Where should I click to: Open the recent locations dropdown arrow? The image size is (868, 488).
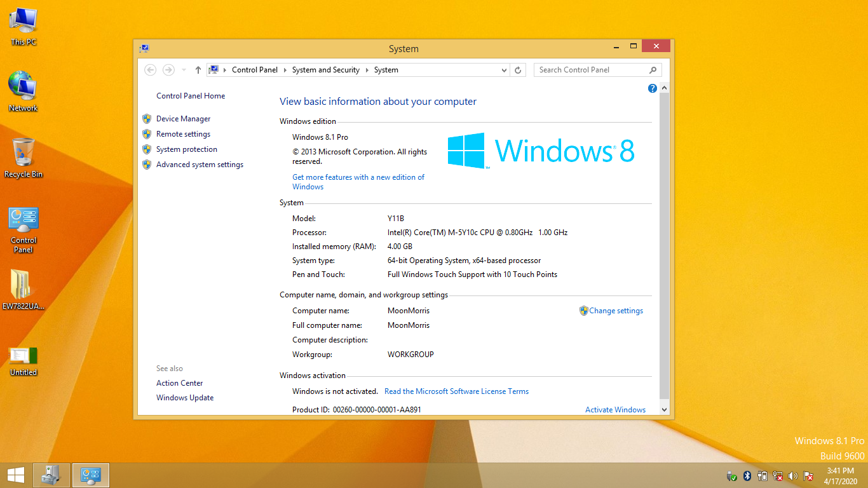click(184, 70)
